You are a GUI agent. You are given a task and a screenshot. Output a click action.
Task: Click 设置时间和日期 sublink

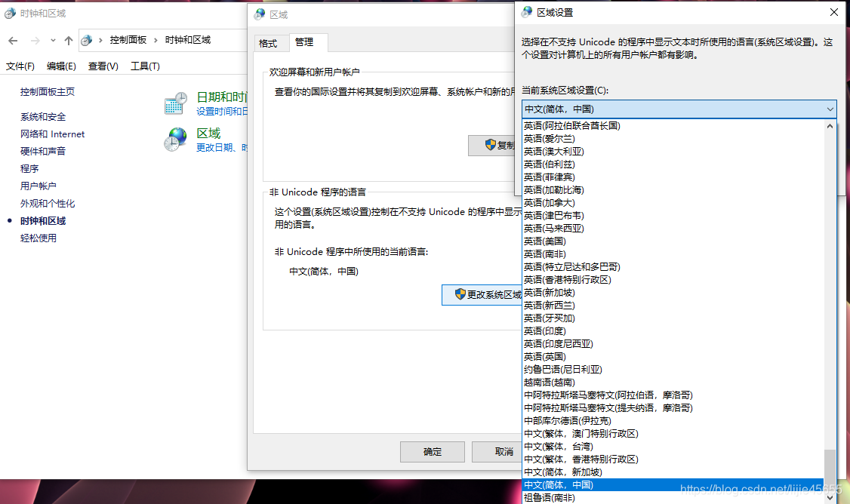coord(222,111)
